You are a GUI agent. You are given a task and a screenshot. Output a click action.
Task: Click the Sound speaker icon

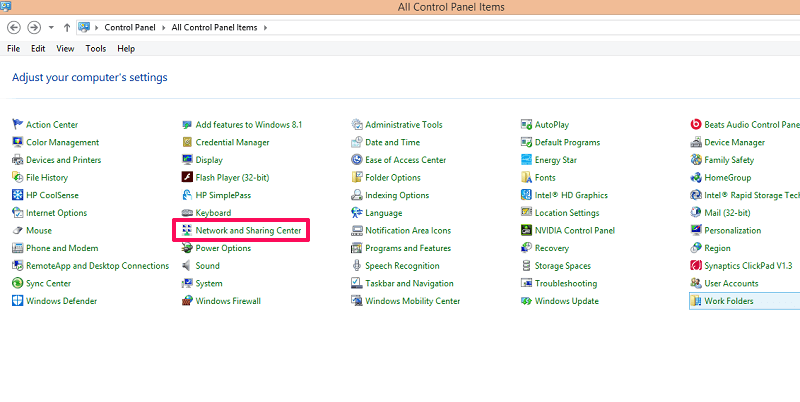click(x=187, y=266)
